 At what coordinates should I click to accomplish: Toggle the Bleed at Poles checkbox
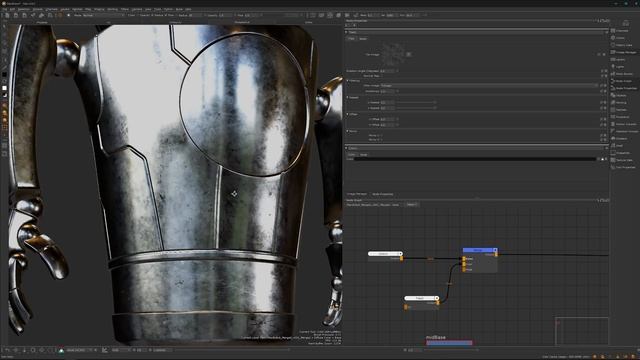[383, 76]
